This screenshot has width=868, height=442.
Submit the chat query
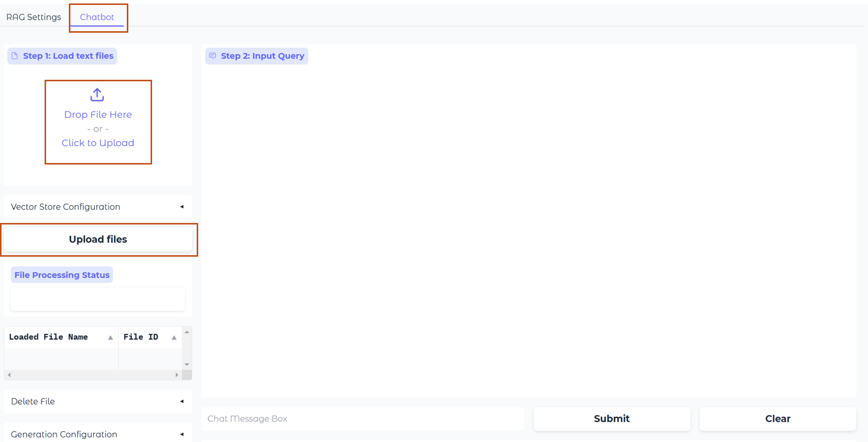pyautogui.click(x=611, y=419)
